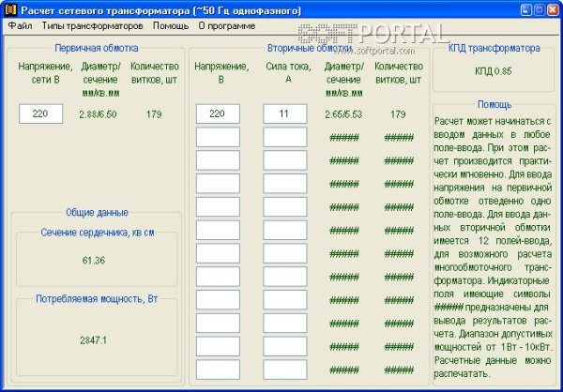
Task: Click the consumed power value 2847.1
Action: click(x=93, y=340)
